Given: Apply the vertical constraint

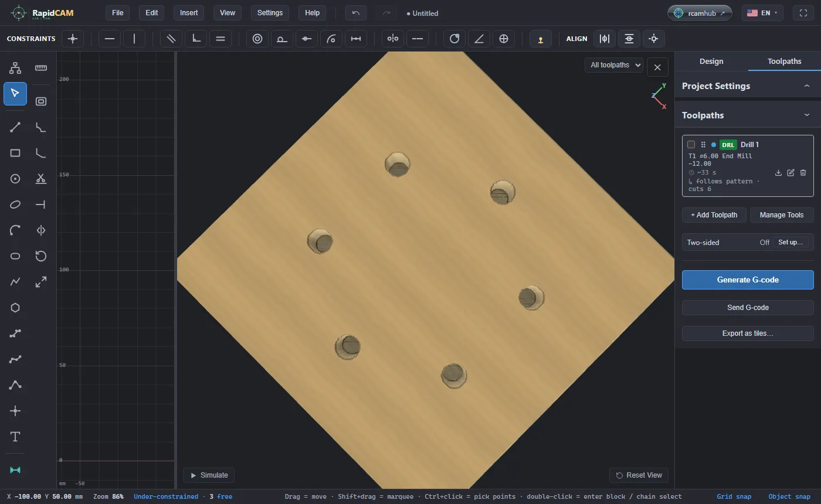Looking at the screenshot, I should 134,39.
